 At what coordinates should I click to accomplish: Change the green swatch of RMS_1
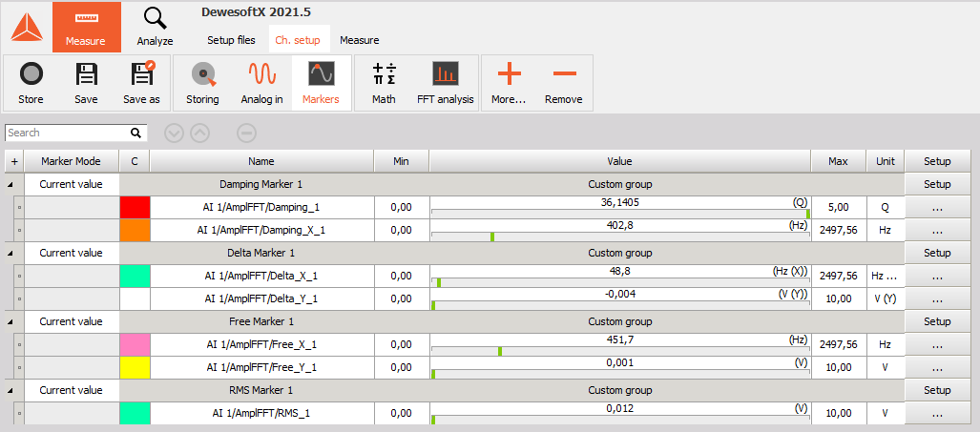[x=135, y=413]
